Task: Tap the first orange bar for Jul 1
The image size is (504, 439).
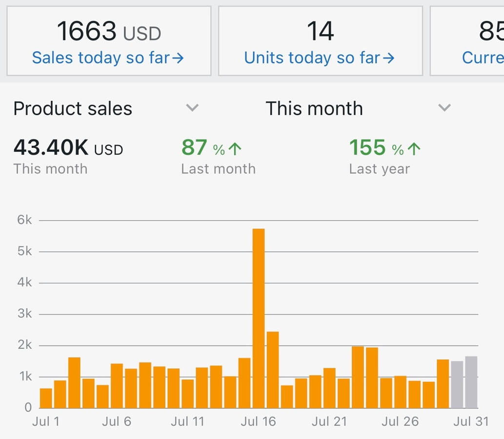Action: pyautogui.click(x=46, y=398)
